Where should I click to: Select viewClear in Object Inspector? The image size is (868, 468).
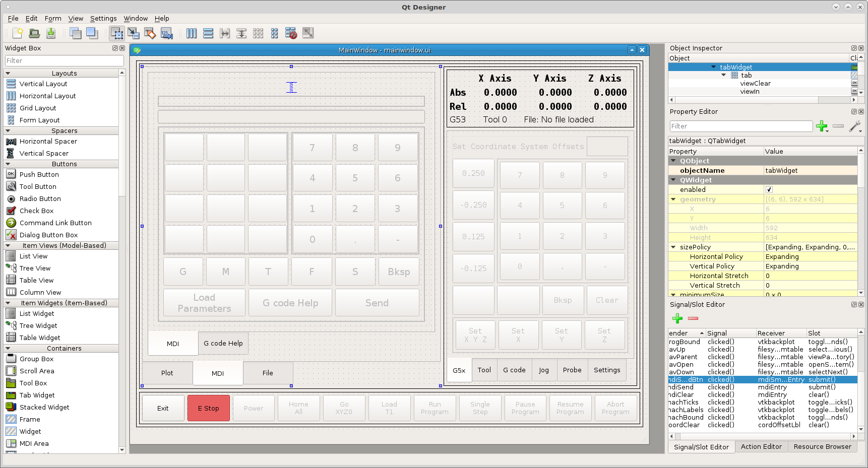[x=755, y=84]
